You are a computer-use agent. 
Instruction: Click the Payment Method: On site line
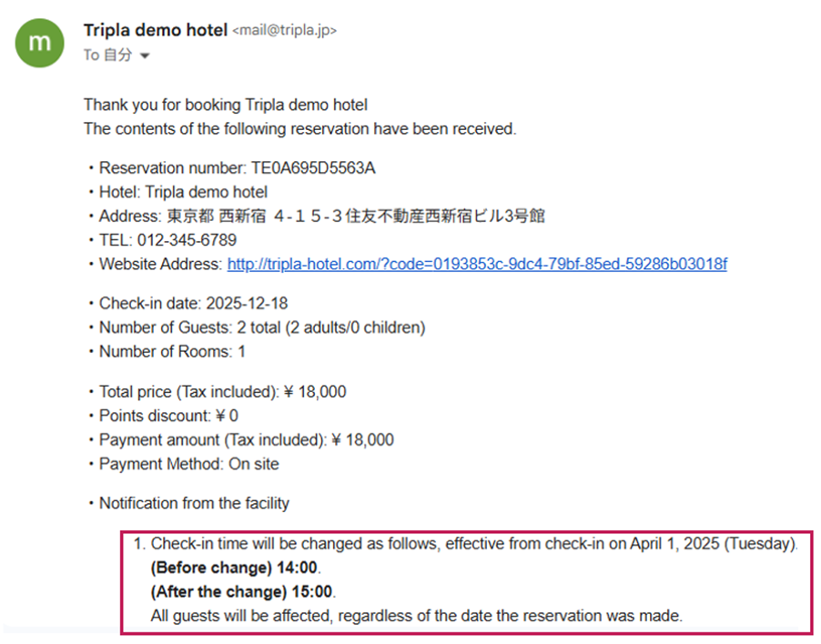pyautogui.click(x=189, y=464)
